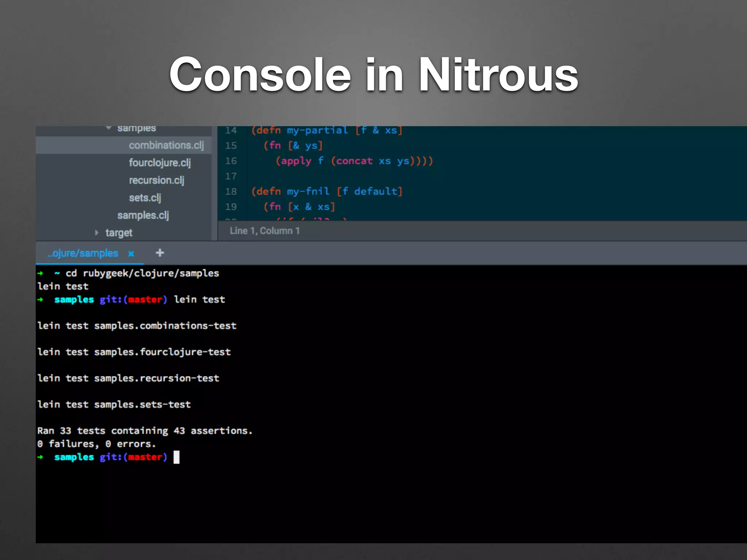Click editor line number 14
The height and width of the screenshot is (560, 747).
pos(231,131)
